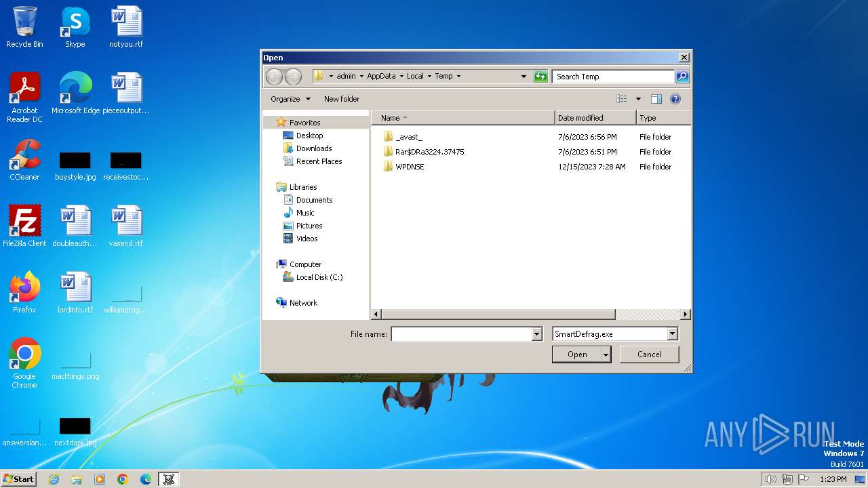Select Downloads under Favorites

pyautogui.click(x=314, y=148)
